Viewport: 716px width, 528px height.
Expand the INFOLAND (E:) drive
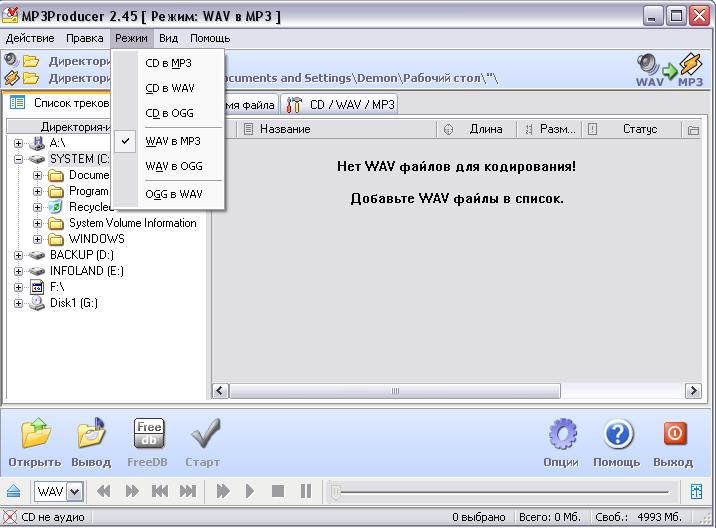pyautogui.click(x=18, y=271)
